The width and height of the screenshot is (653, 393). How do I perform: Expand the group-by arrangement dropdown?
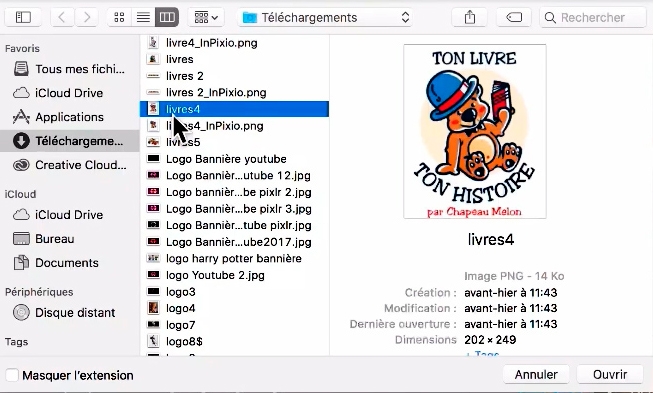[206, 17]
